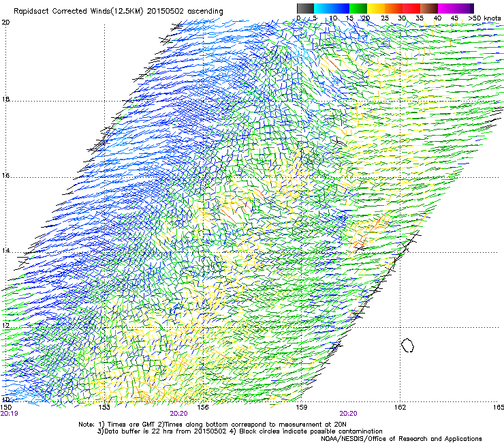Click the purple 20:19 time label
504x443 pixels.
[x=10, y=414]
